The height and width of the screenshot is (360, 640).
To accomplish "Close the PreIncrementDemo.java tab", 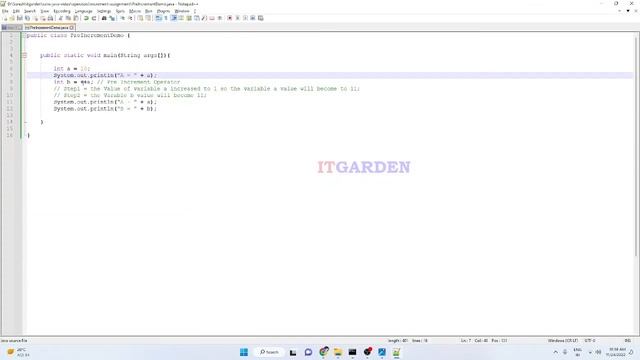I will pos(72,27).
